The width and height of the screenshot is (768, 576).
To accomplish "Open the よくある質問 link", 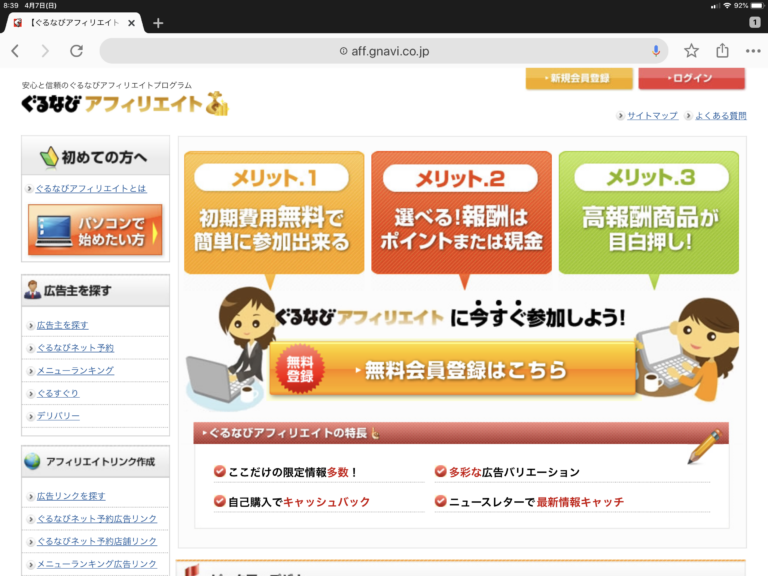I will 720,116.
